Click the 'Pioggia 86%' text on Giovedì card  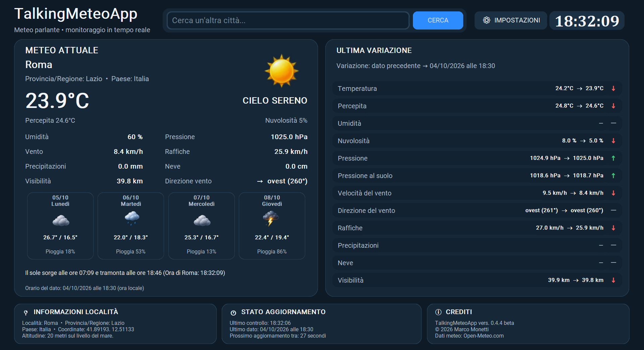point(272,251)
